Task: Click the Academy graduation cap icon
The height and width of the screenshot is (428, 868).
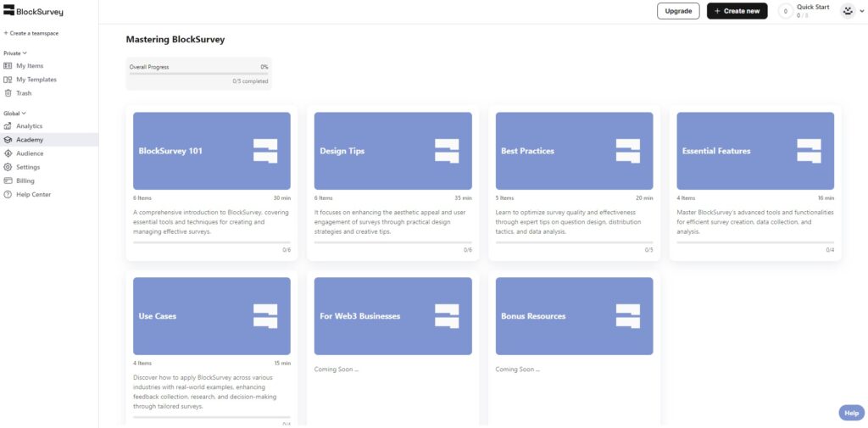Action: pos(8,140)
